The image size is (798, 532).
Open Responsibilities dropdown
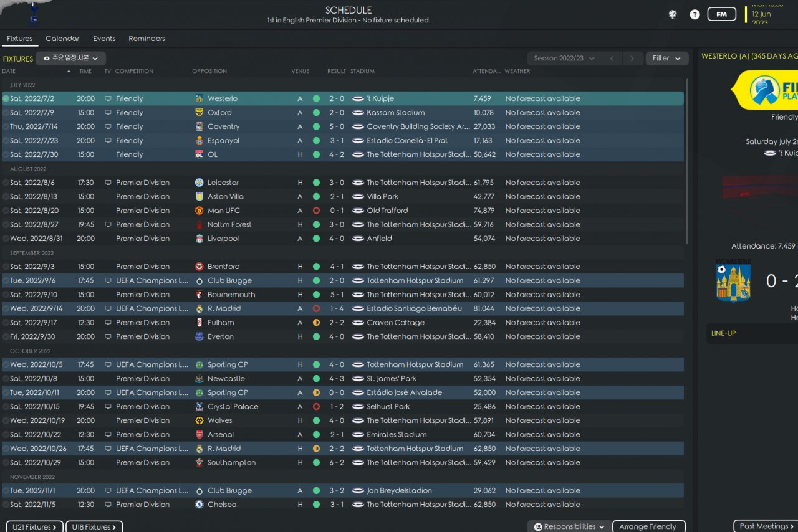tap(570, 527)
